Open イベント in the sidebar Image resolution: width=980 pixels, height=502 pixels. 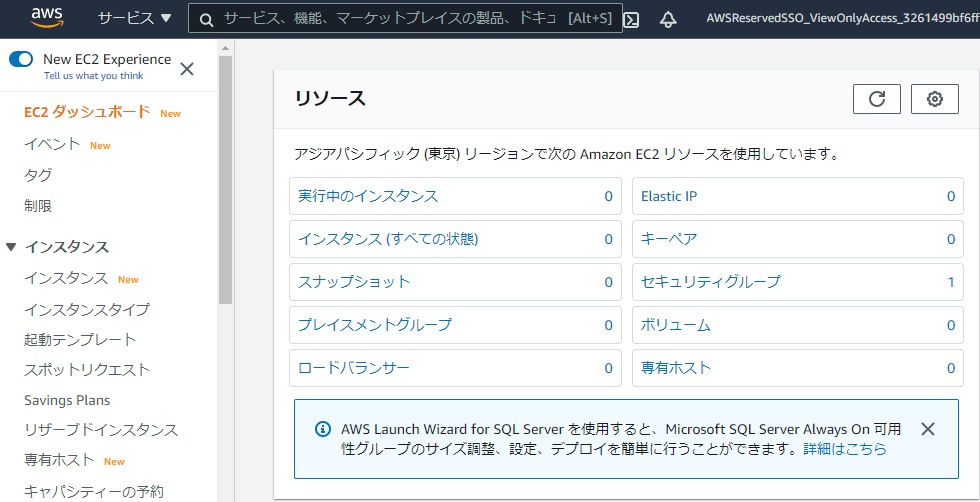point(52,144)
